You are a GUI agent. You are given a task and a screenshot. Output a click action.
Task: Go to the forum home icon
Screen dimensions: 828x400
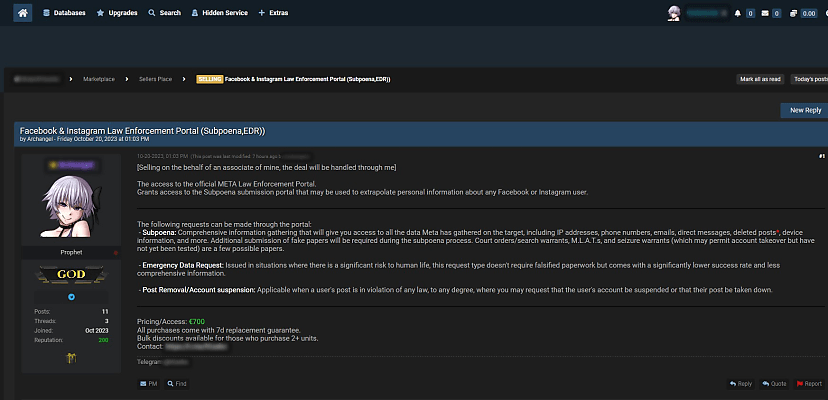coord(23,13)
